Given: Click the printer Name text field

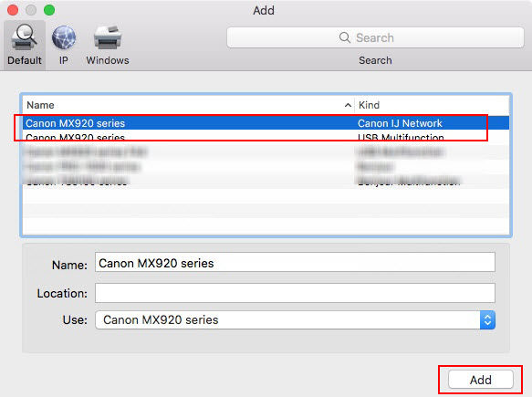Looking at the screenshot, I should tap(295, 262).
